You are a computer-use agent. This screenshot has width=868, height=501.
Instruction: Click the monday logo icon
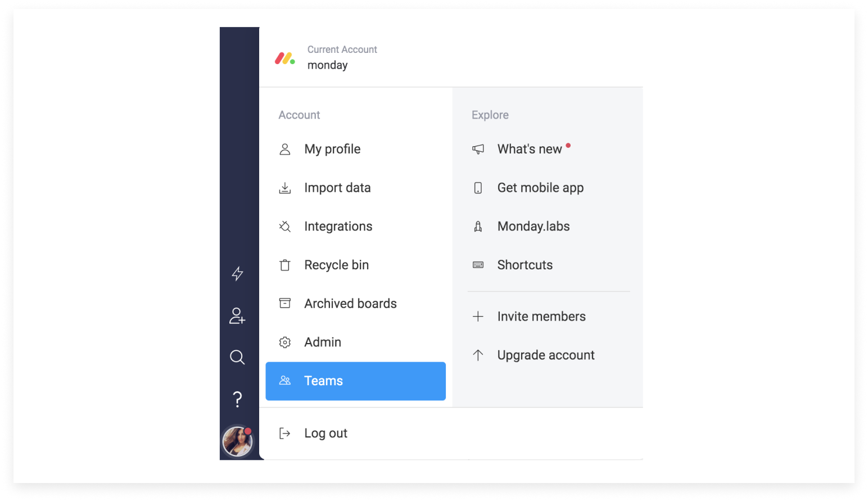point(285,58)
